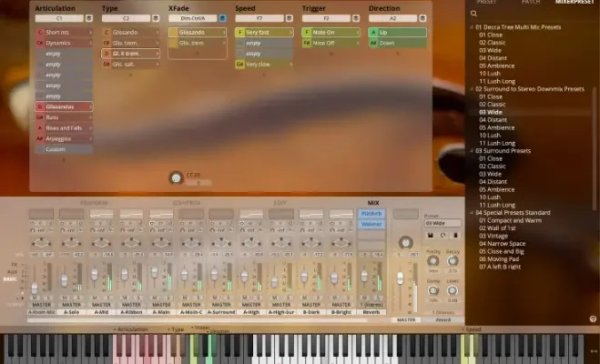
Task: Click the save preset floppy disk icon
Action: pos(430,235)
